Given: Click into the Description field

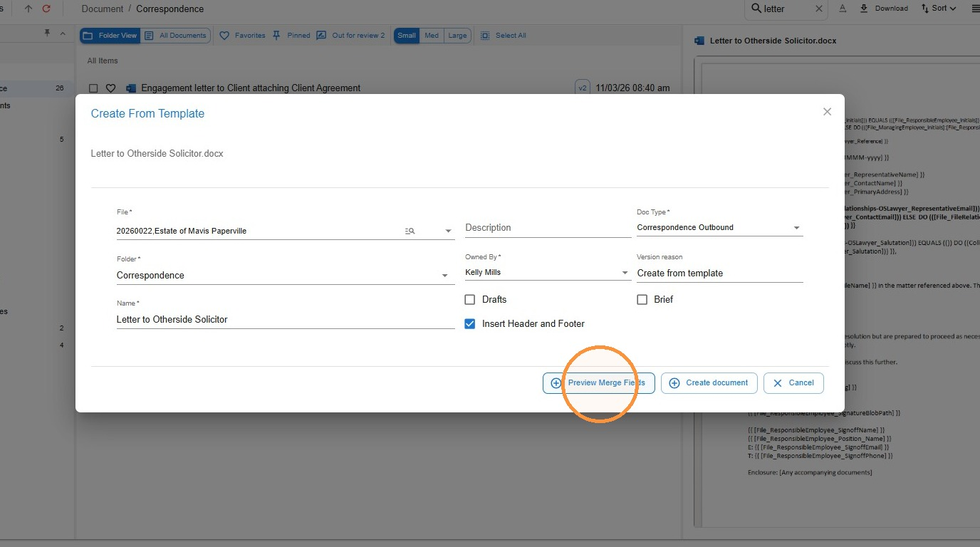Looking at the screenshot, I should 548,228.
